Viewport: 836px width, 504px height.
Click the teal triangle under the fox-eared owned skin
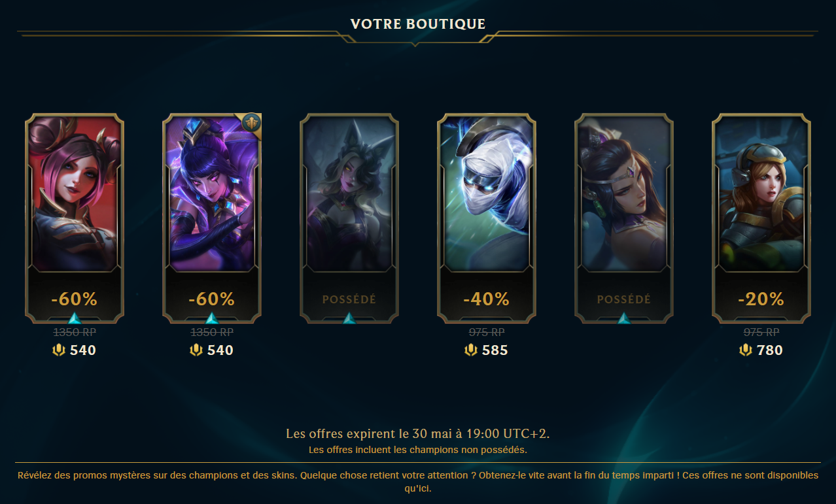tap(349, 318)
